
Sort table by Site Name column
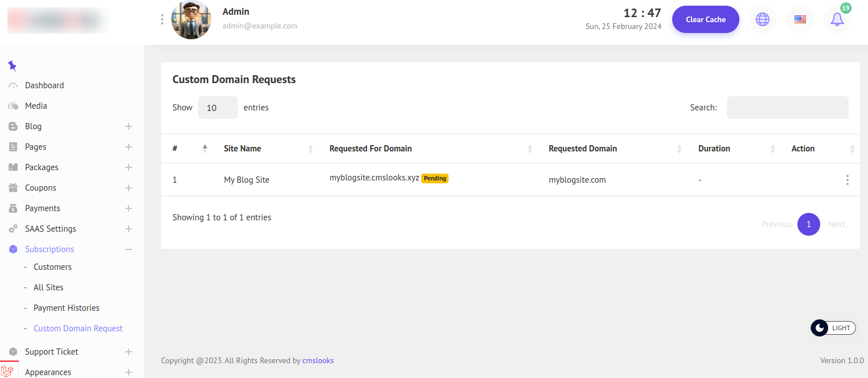click(x=242, y=149)
